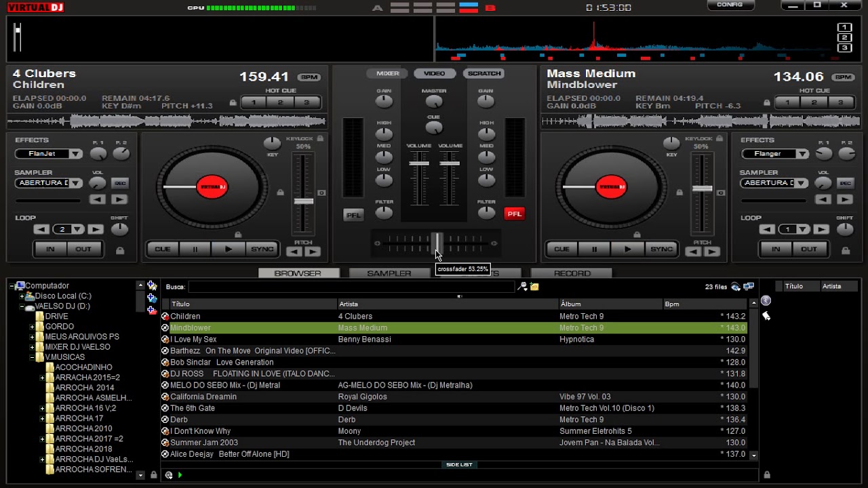The height and width of the screenshot is (488, 868).
Task: Click the left pitch slider handle
Action: tap(303, 201)
